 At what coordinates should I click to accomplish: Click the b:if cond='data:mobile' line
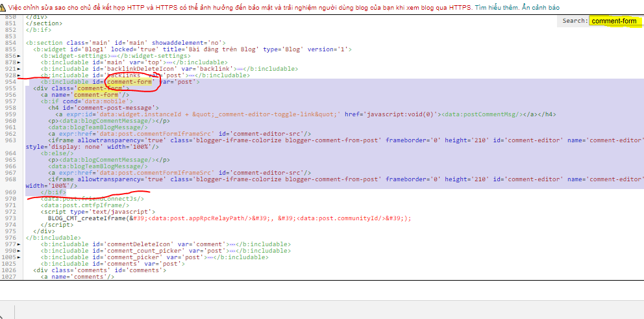click(x=86, y=101)
